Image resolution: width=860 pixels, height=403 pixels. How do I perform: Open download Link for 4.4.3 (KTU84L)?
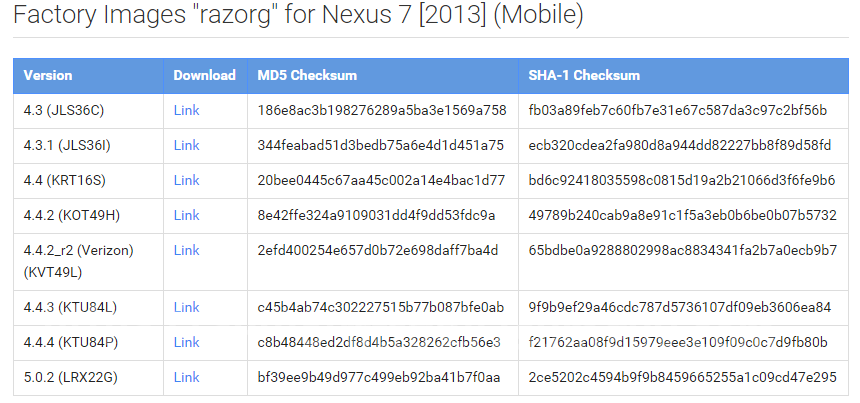(x=186, y=308)
